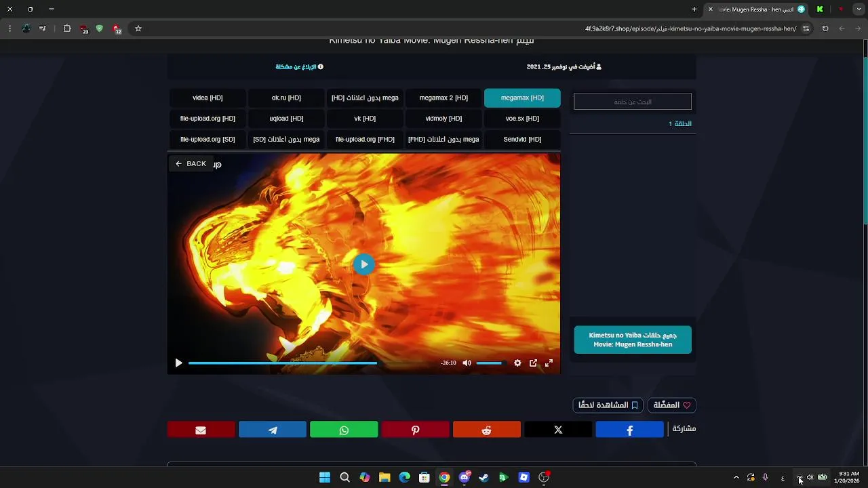The height and width of the screenshot is (488, 868).
Task: Open the browser three-dot menu
Action: click(x=9, y=28)
